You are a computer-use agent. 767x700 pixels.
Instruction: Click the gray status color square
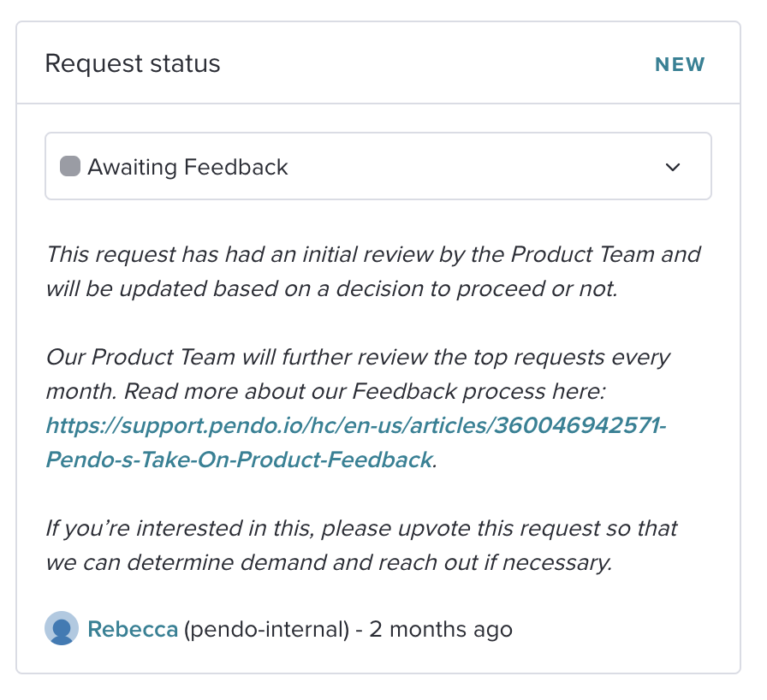pos(70,166)
